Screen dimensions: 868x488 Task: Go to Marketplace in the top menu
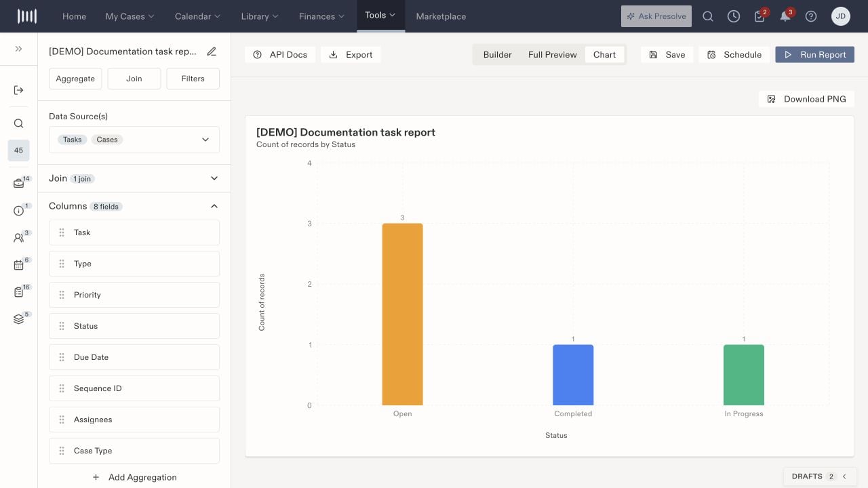(x=441, y=16)
